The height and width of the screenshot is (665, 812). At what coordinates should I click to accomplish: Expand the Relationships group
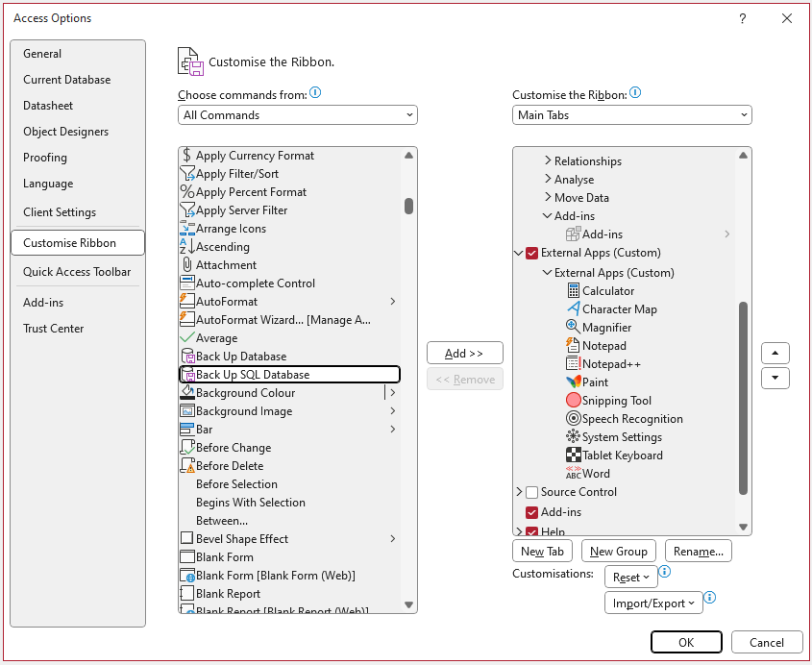pos(548,160)
